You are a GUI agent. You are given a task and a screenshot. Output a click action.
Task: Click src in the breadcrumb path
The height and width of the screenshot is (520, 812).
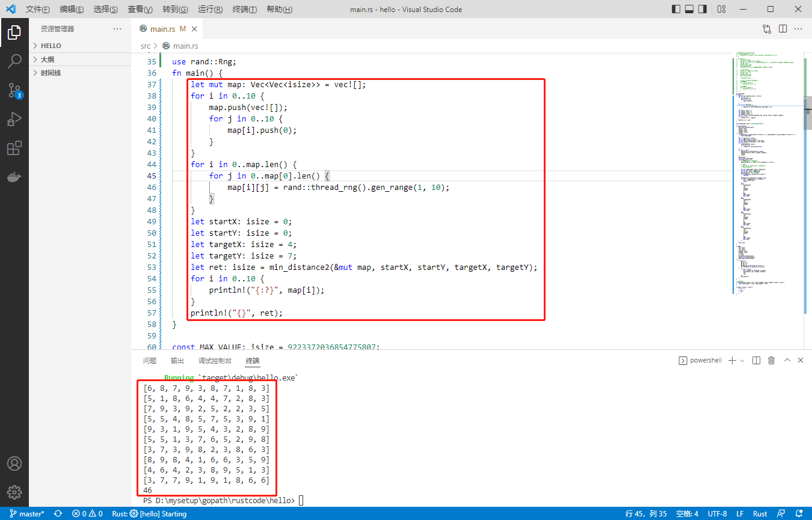pos(146,46)
